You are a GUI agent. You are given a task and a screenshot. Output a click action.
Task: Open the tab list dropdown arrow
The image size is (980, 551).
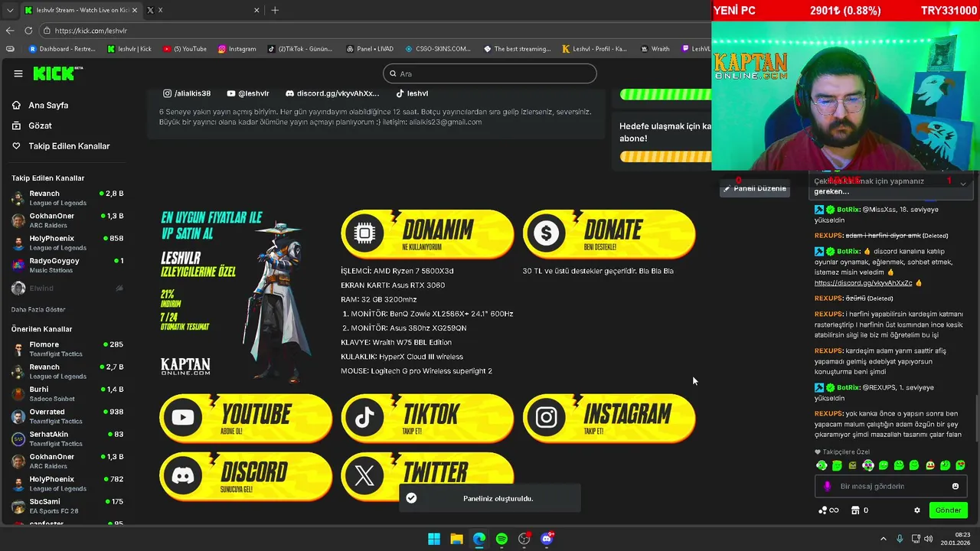(x=10, y=10)
